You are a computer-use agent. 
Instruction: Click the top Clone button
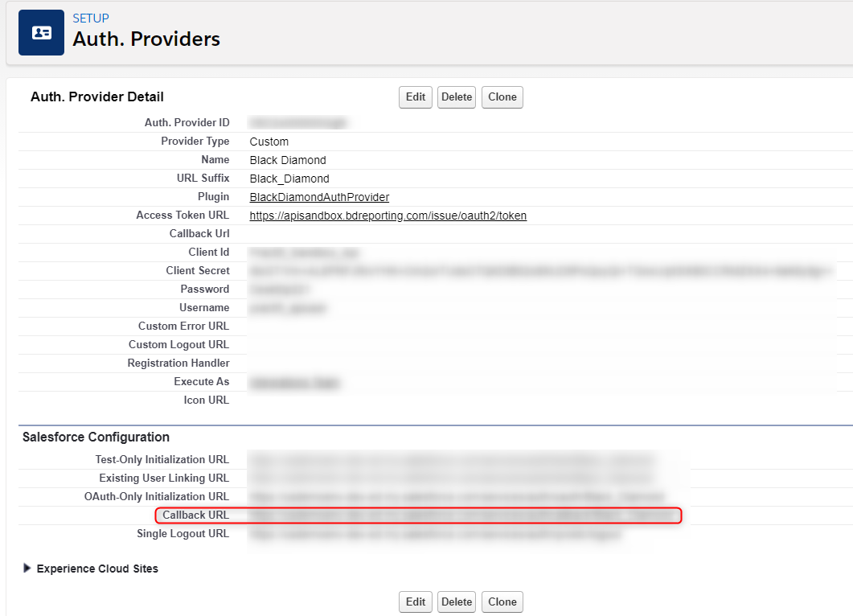[x=502, y=97]
